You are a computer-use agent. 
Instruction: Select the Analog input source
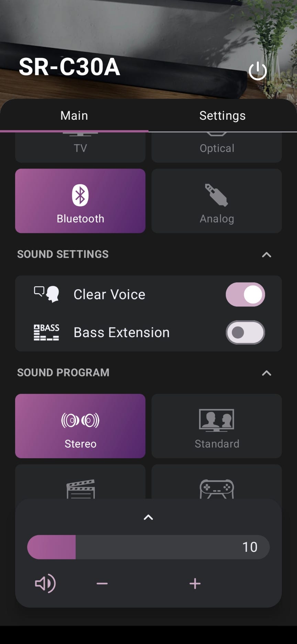tap(217, 201)
